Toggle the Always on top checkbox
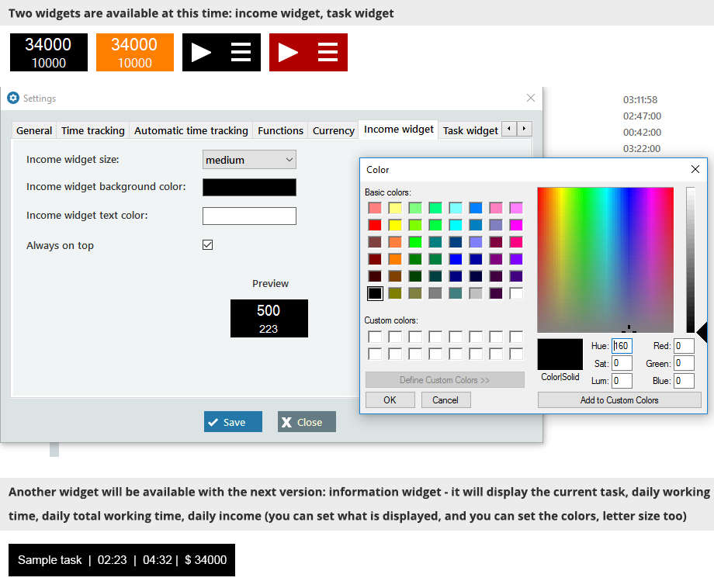This screenshot has height=588, width=714. [207, 245]
